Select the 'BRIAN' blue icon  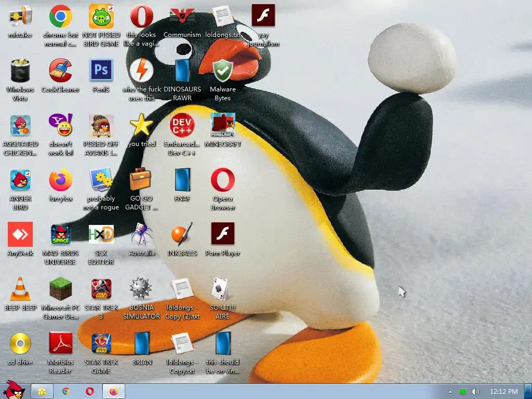click(x=141, y=343)
